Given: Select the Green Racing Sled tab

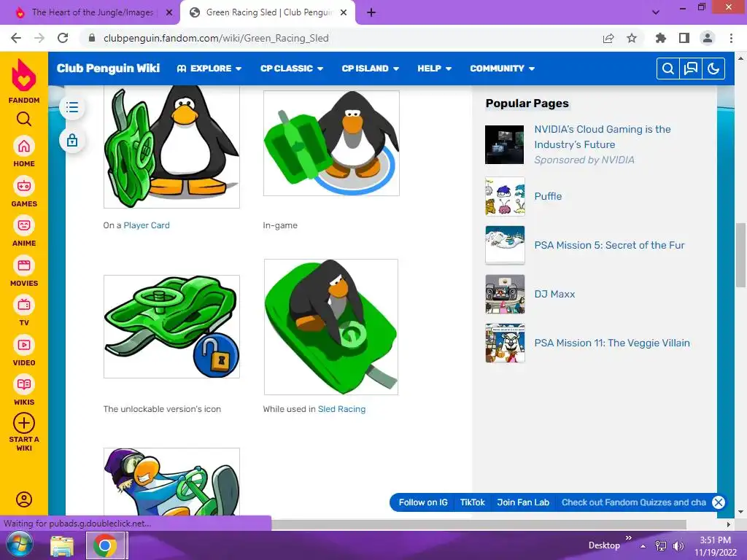Looking at the screenshot, I should 268,12.
